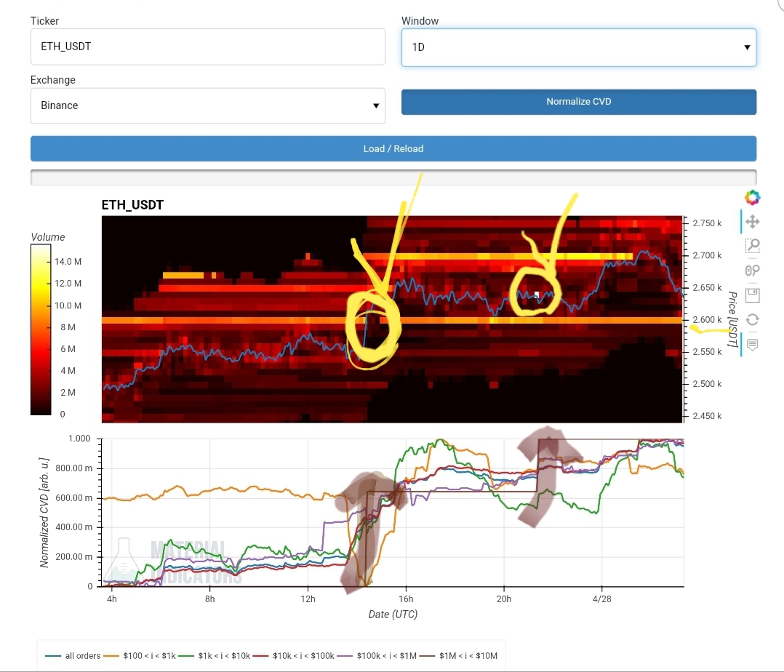This screenshot has width=784, height=672.
Task: Click the 'Window' field label
Action: 420,21
